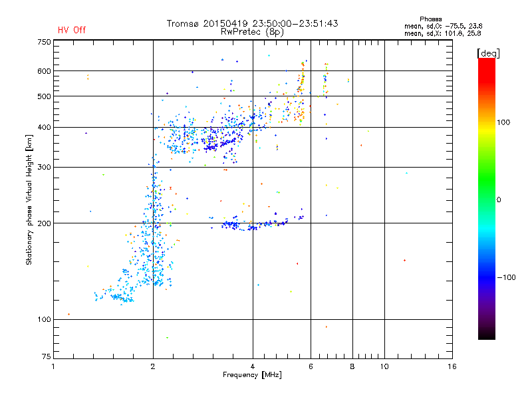Click the '500' y-axis tick label

coord(44,96)
